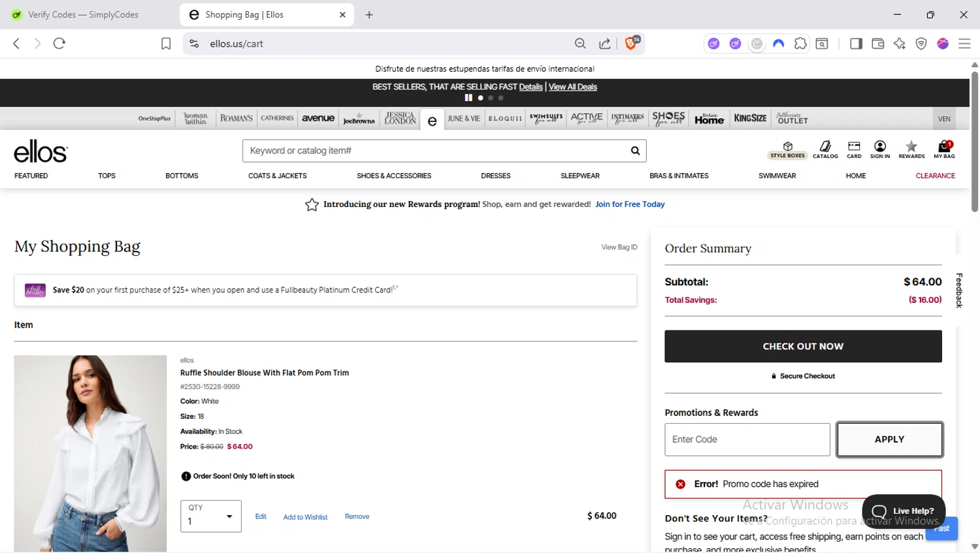Open Brave Shields icon

(x=632, y=43)
